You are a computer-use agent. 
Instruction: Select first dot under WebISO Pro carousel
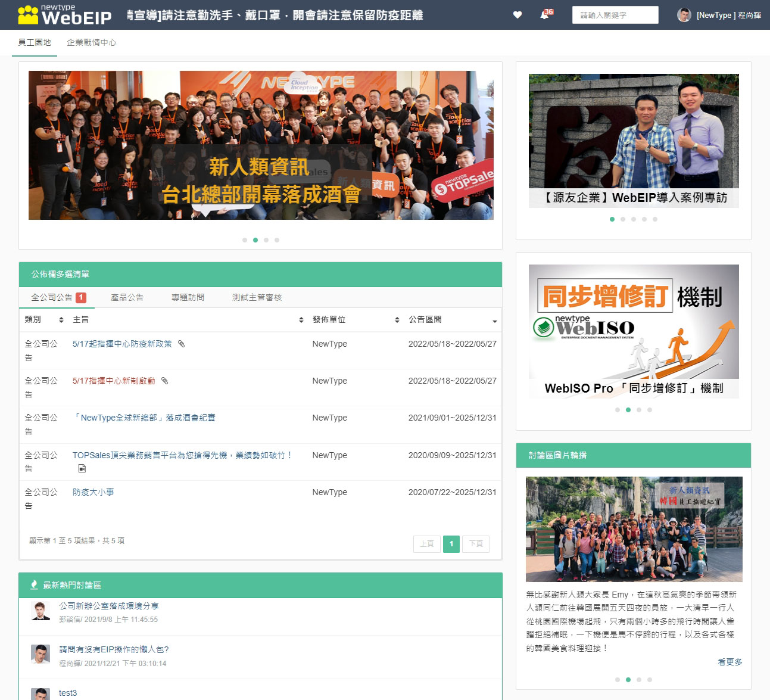pyautogui.click(x=618, y=410)
